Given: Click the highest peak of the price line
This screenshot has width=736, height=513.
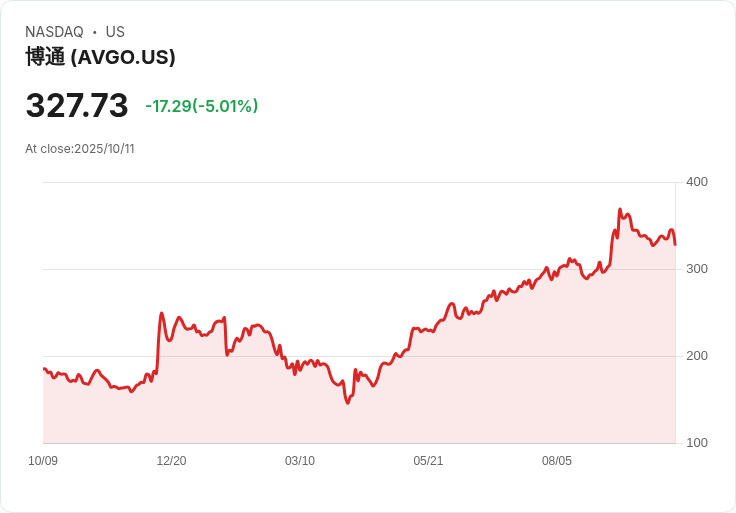Looking at the screenshot, I should [620, 210].
